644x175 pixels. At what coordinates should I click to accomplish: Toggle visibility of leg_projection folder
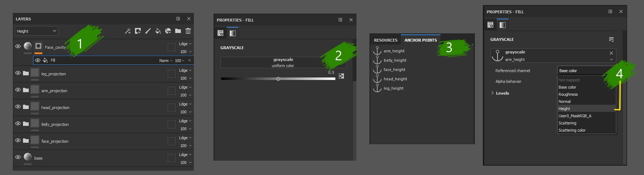(x=18, y=73)
